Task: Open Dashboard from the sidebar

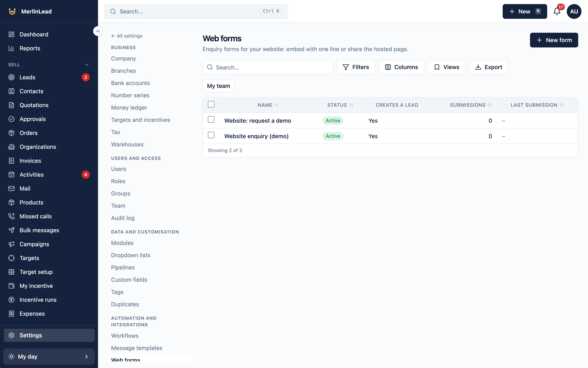Action: coord(49,34)
